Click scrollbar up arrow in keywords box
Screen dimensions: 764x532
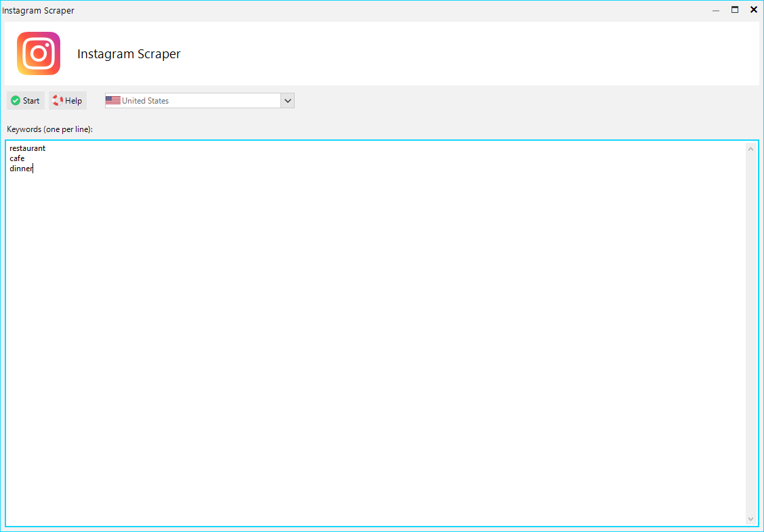click(750, 149)
